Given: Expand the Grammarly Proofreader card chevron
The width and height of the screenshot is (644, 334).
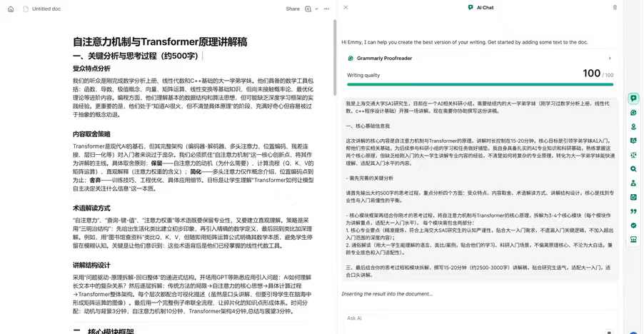Looking at the screenshot, I should click(x=610, y=59).
